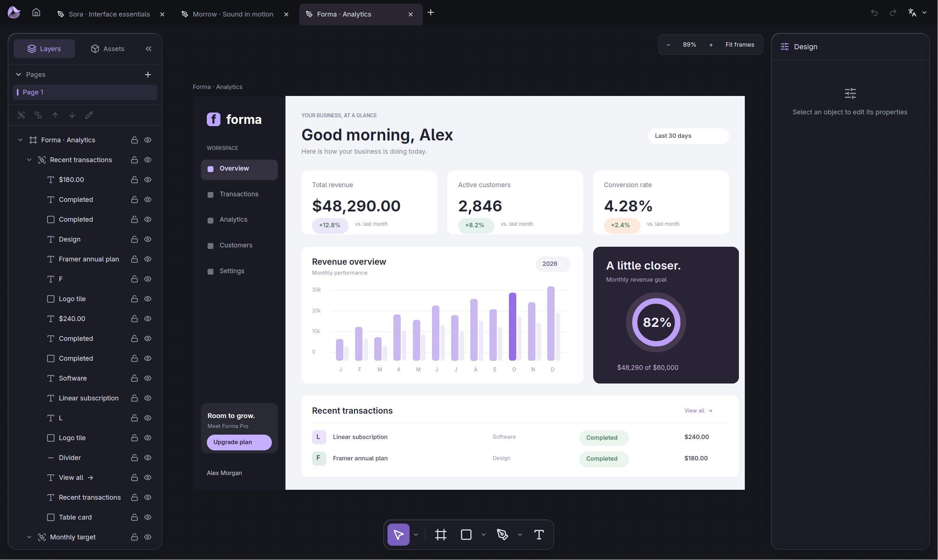Toggle visibility of Framer annual plan layer

pyautogui.click(x=148, y=259)
